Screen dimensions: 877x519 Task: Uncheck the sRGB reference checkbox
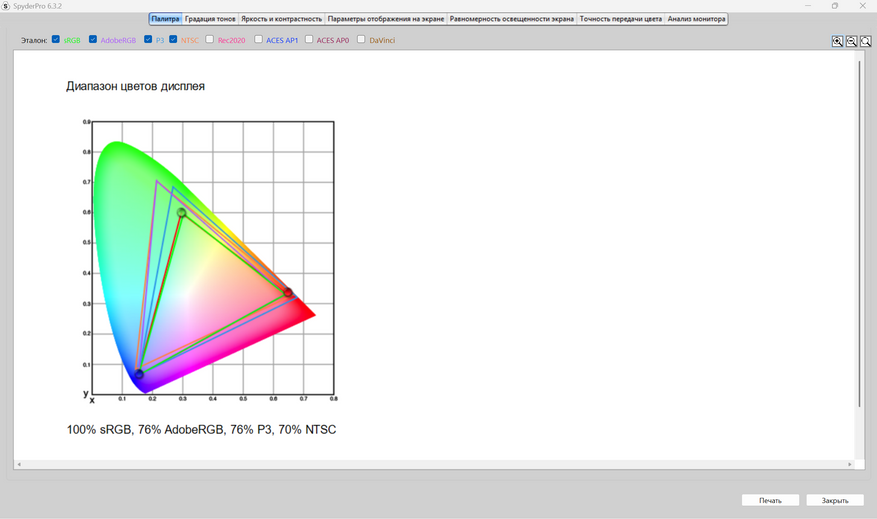click(56, 40)
